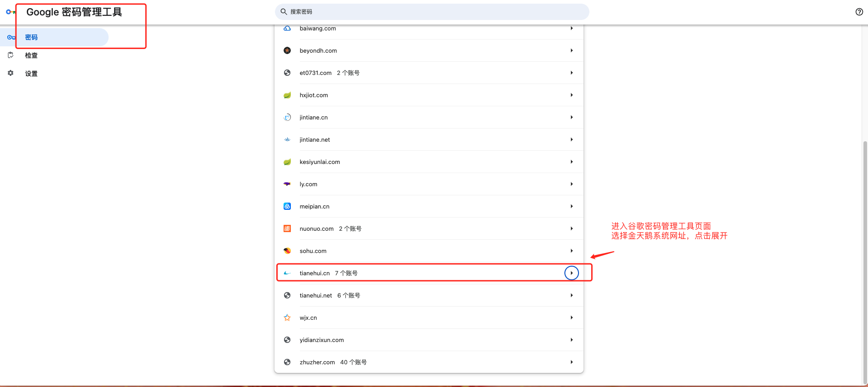This screenshot has height=387, width=868.
Task: Open the jintiane.net password entry
Action: (429, 139)
